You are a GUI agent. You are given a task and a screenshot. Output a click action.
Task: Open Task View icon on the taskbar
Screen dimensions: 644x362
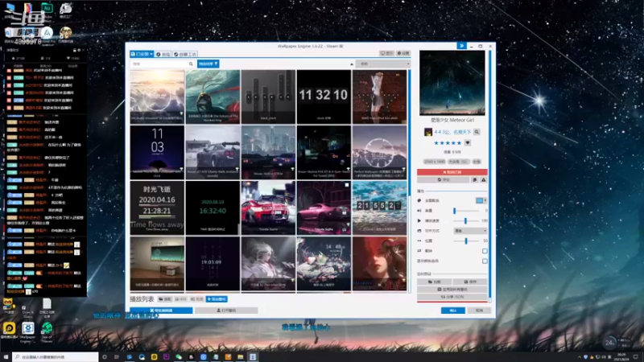117,357
